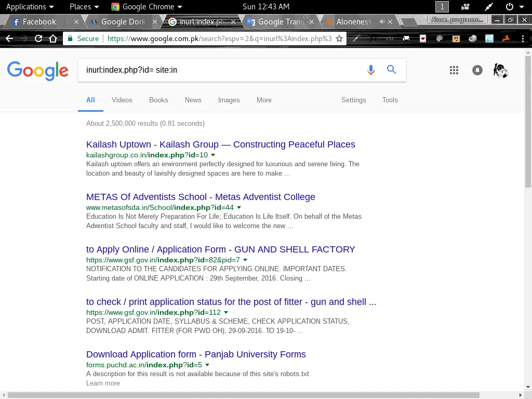Expand the More search filters menu
Viewport: 532px width, 399px height.
264,100
